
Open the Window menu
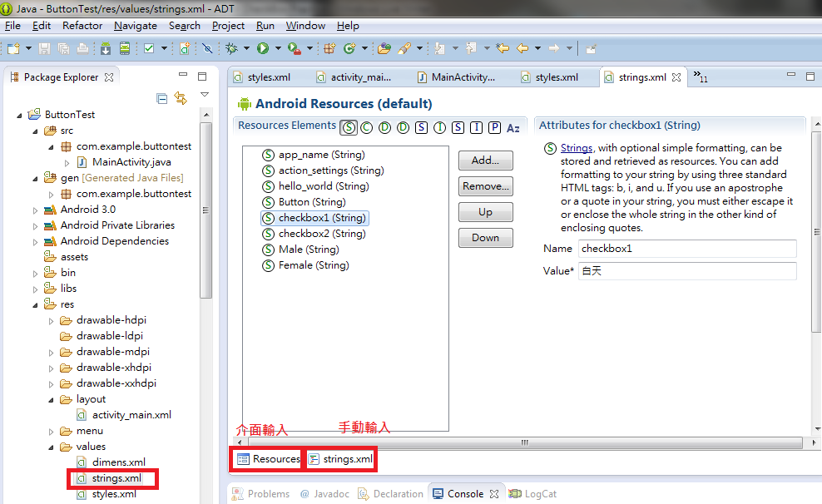[305, 26]
